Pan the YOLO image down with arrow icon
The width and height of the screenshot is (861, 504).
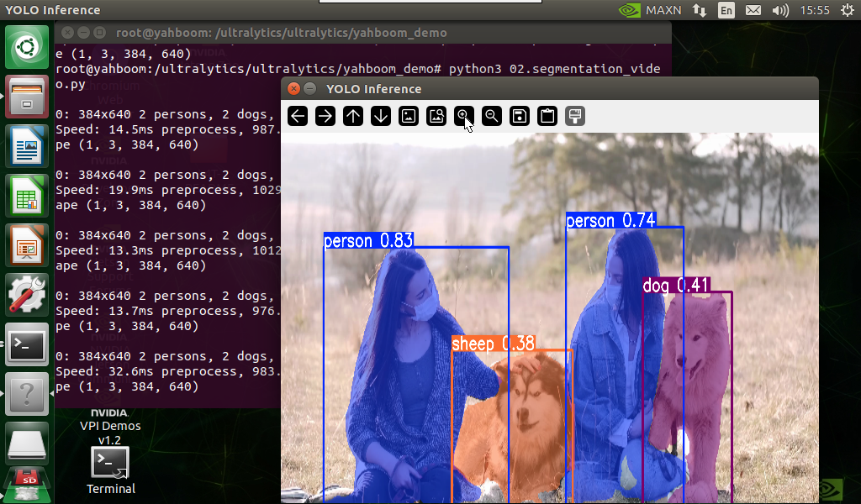(x=381, y=116)
